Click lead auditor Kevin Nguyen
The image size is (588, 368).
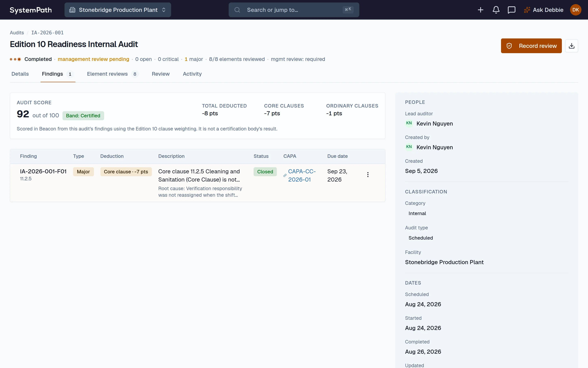coord(434,124)
